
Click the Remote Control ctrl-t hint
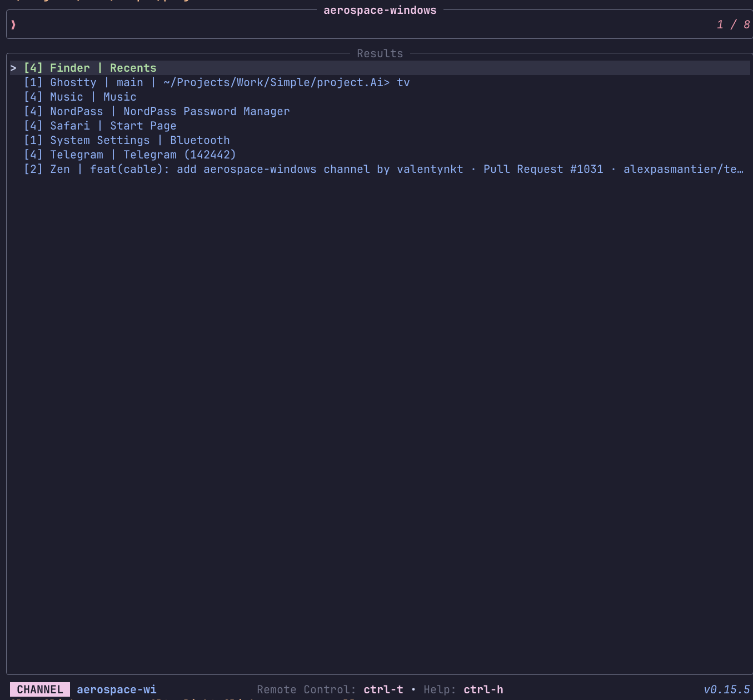point(330,689)
